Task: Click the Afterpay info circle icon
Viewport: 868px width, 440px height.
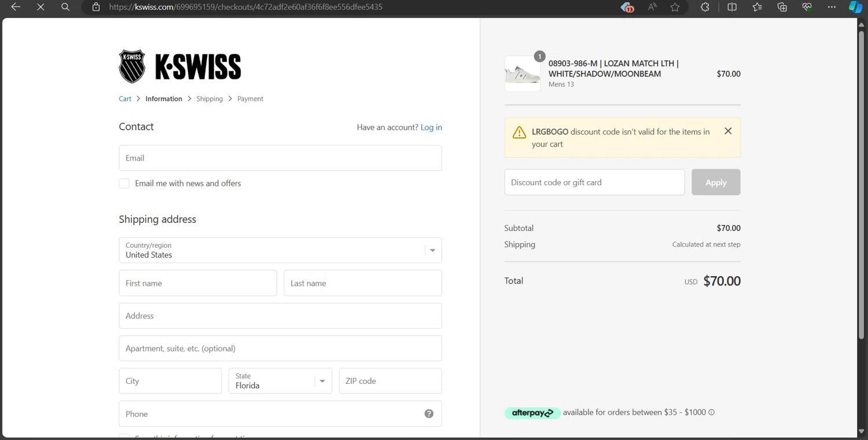Action: pyautogui.click(x=711, y=412)
